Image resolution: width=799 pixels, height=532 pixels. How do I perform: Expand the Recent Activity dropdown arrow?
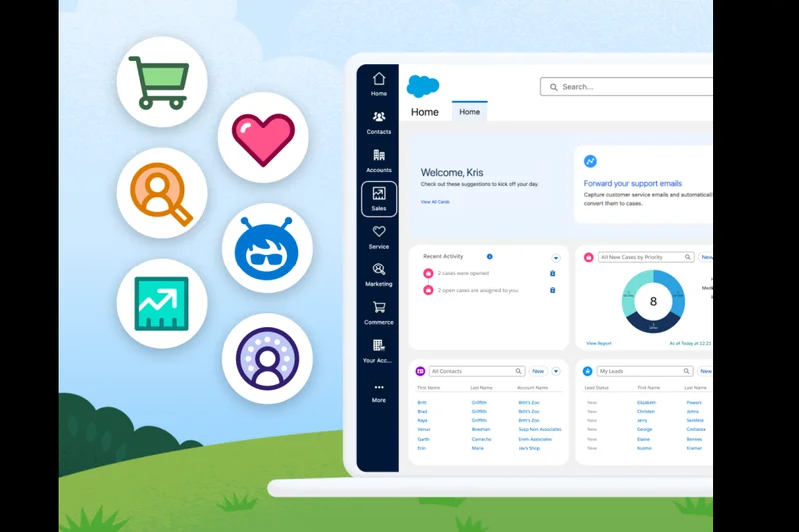(x=556, y=258)
